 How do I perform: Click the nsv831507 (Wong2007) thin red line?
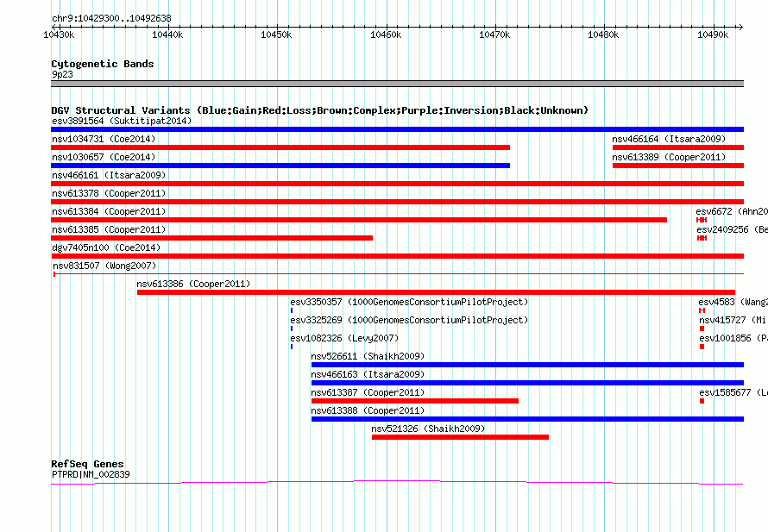pyautogui.click(x=397, y=273)
